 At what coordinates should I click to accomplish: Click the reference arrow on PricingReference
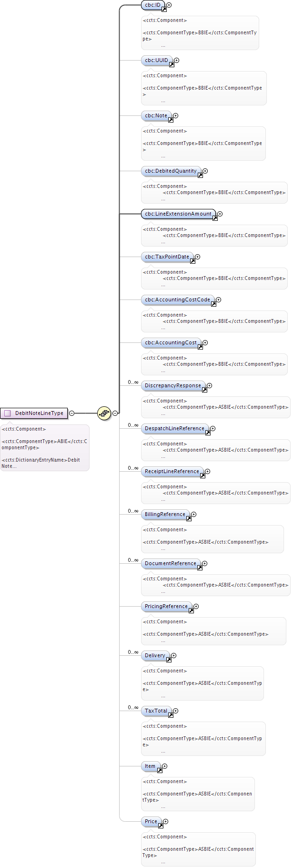click(191, 610)
